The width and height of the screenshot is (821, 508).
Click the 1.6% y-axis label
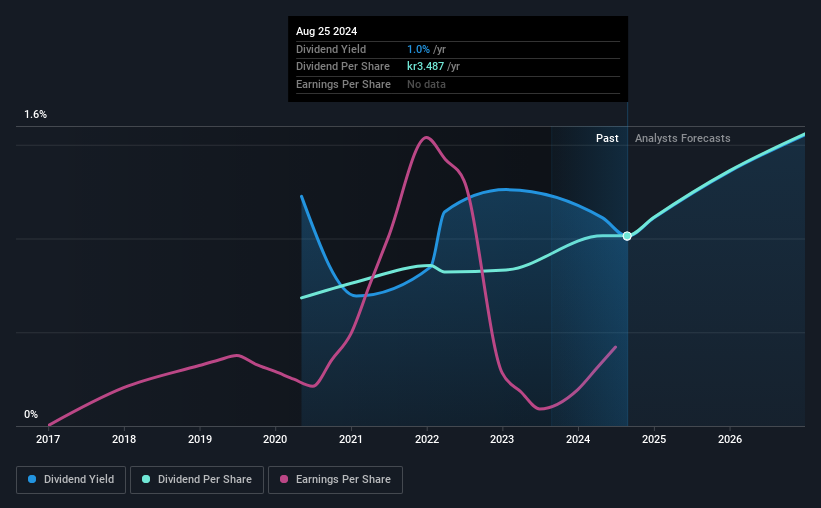tap(36, 114)
